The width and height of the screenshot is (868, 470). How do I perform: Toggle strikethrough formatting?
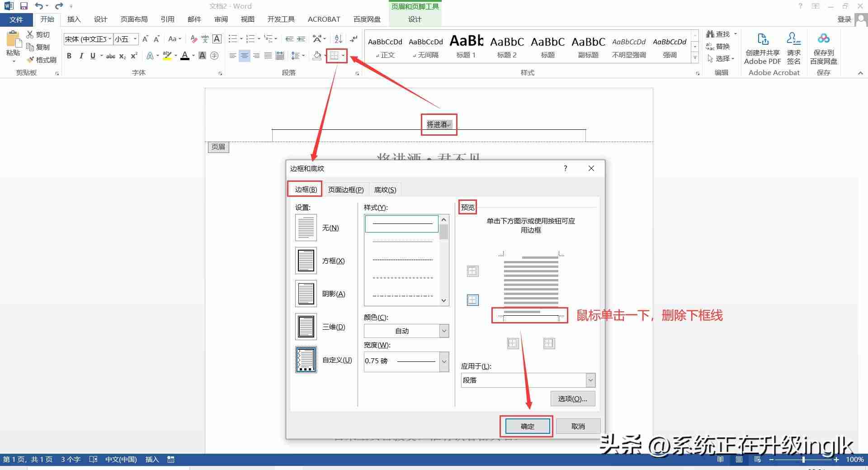[111, 56]
